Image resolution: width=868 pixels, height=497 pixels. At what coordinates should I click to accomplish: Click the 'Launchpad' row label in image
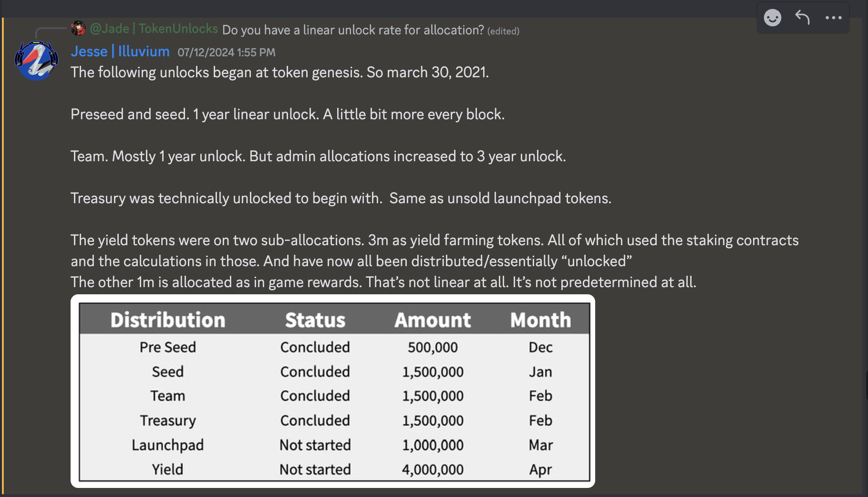[x=168, y=445]
